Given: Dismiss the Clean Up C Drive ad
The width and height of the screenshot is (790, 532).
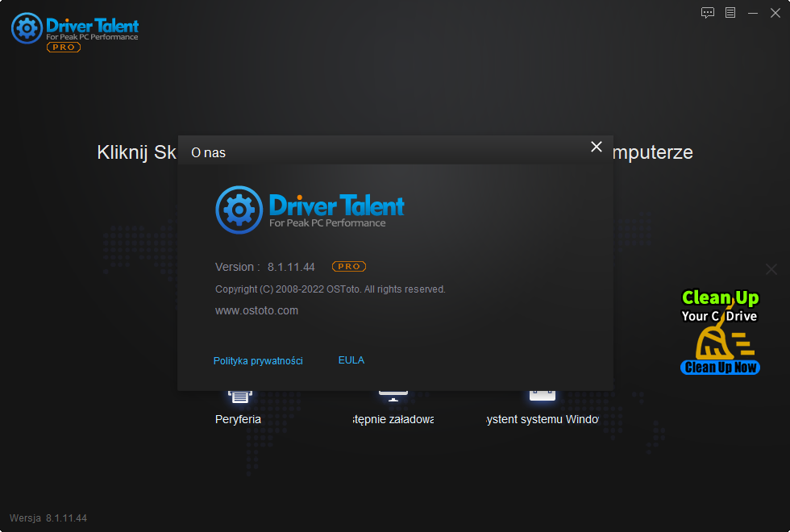Looking at the screenshot, I should [771, 269].
